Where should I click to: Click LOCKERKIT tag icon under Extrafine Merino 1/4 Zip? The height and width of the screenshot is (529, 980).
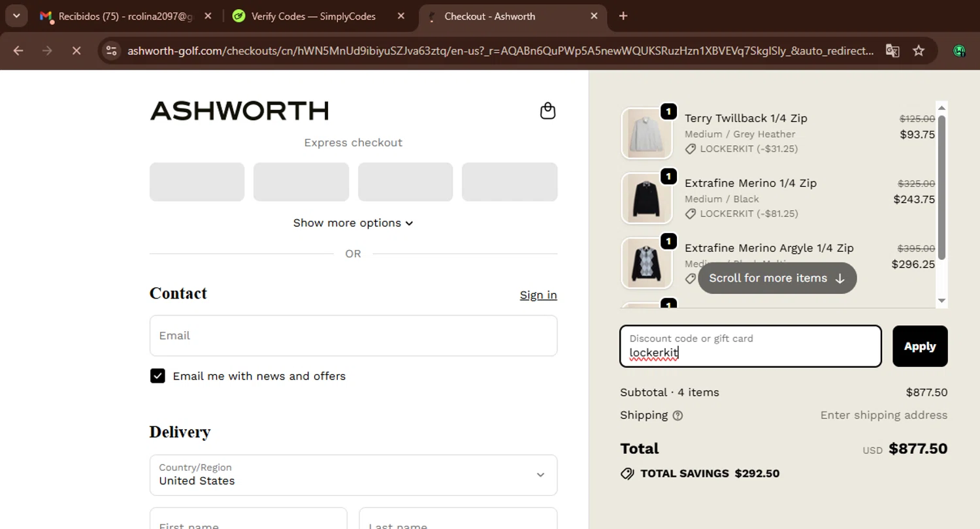coord(691,214)
